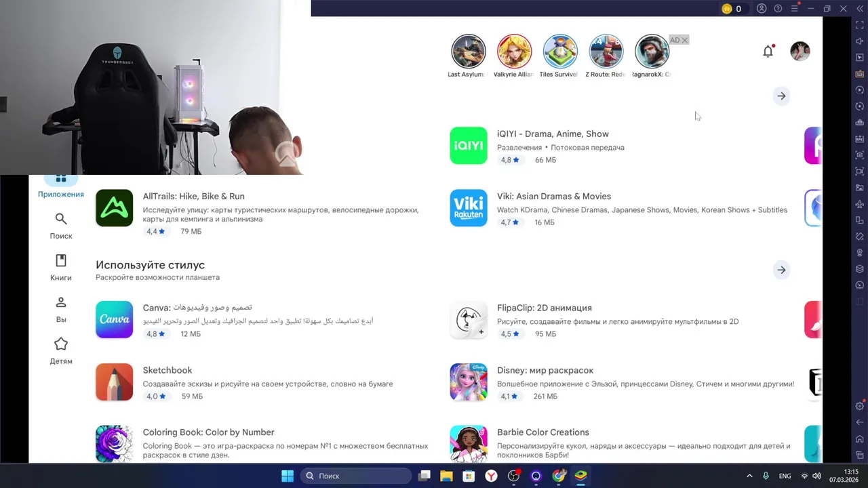Open the BlueStacks hamburger menu
The image size is (868, 488).
click(794, 9)
